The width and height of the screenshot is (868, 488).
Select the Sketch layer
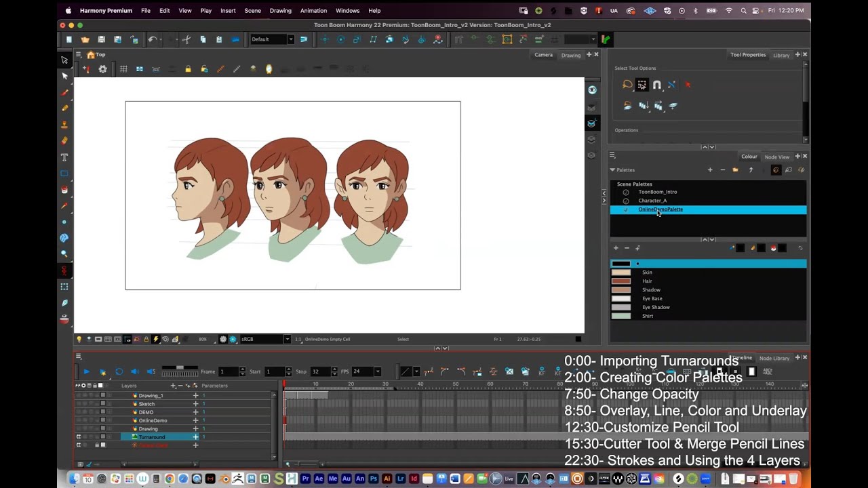(x=146, y=404)
